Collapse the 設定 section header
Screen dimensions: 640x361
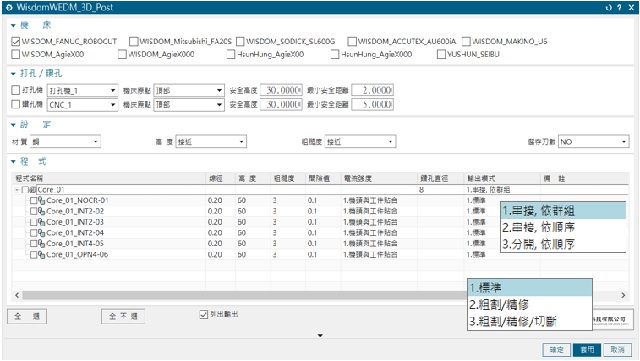tap(13, 125)
